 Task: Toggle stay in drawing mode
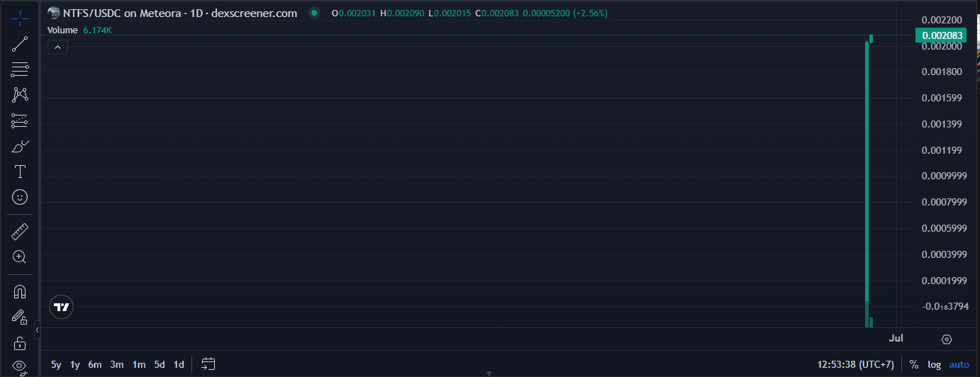click(20, 317)
